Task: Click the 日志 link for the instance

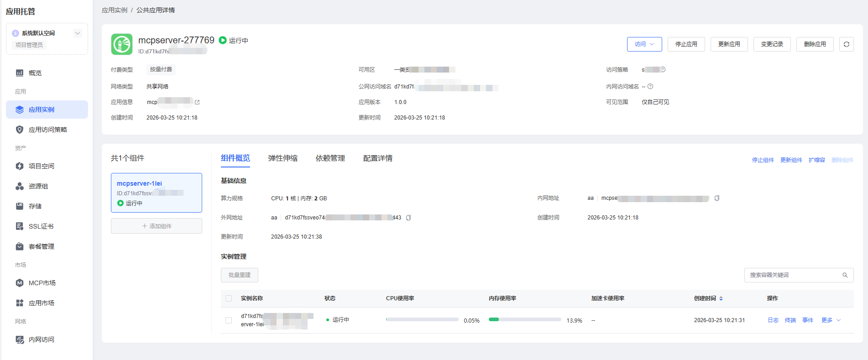Action: 773,320
